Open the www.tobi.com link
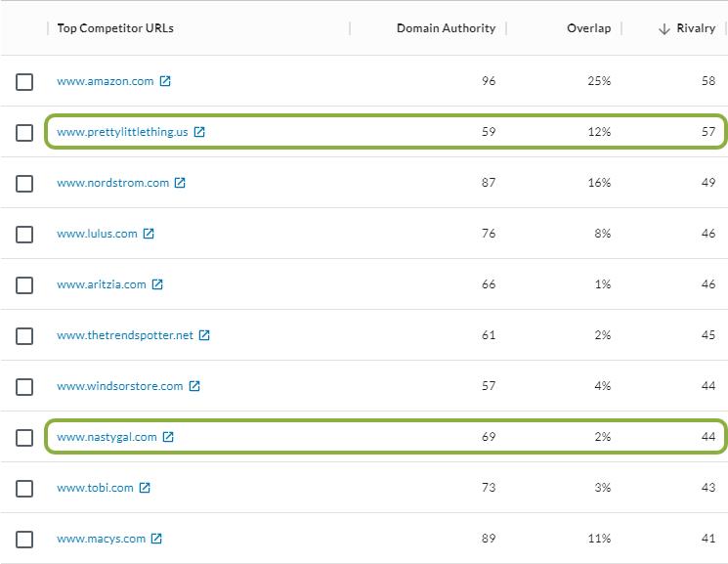This screenshot has height=564, width=728. pos(95,488)
